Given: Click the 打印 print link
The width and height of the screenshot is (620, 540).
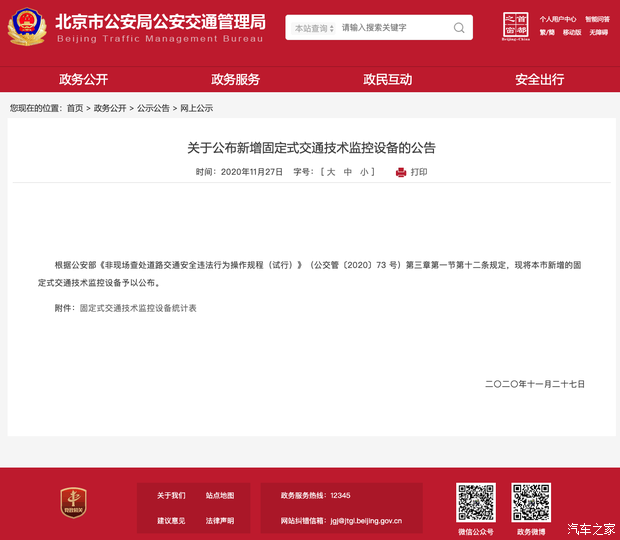Looking at the screenshot, I should coord(419,172).
